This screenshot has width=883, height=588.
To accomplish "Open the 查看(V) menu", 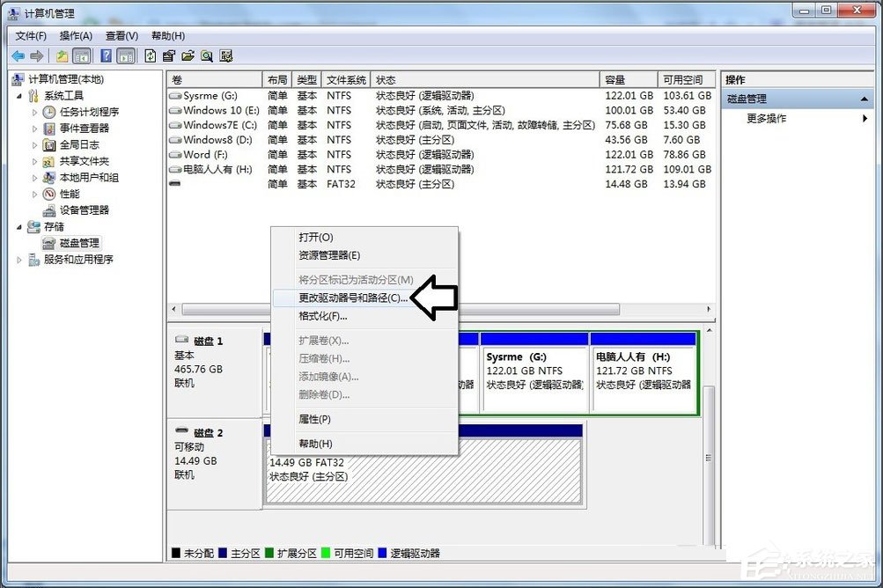I will (x=121, y=35).
